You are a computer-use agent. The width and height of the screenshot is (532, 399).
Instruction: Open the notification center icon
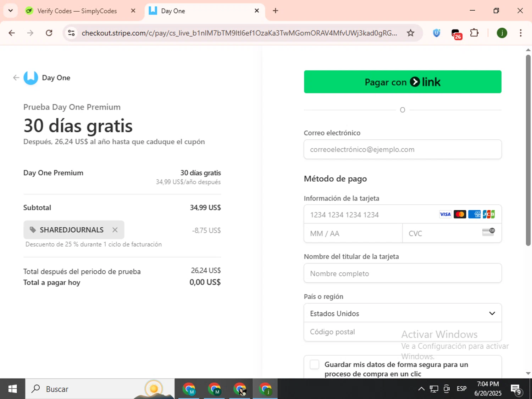[516, 389]
